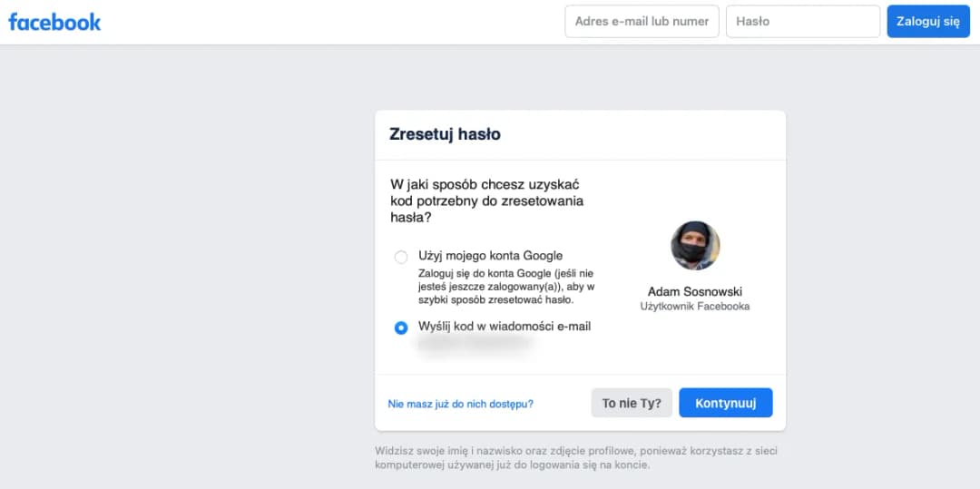Select the send code by e-mail radio button
Screen dimensions: 980x489
(x=401, y=328)
